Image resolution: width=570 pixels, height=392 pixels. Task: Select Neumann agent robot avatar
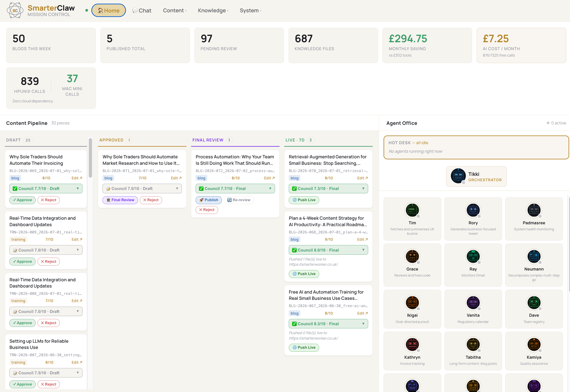tap(534, 256)
